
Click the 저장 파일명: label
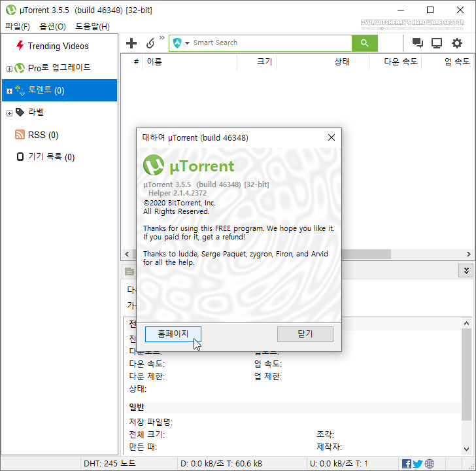tap(151, 422)
